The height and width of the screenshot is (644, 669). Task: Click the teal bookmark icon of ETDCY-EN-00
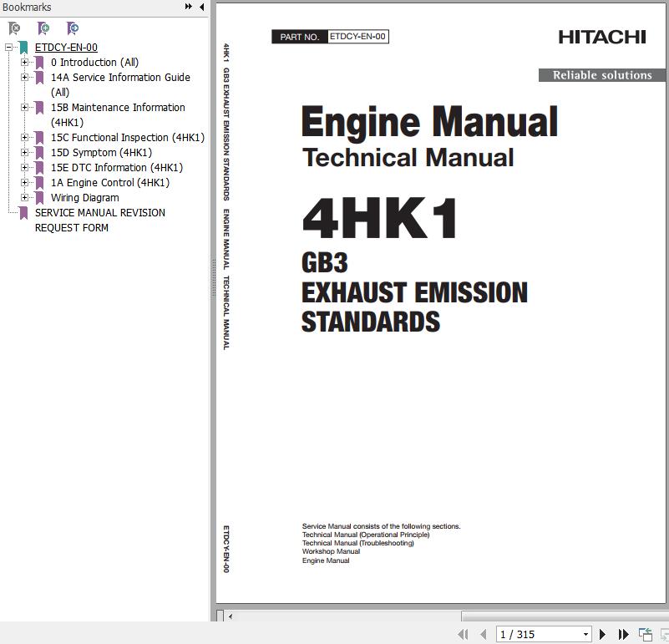(23, 48)
